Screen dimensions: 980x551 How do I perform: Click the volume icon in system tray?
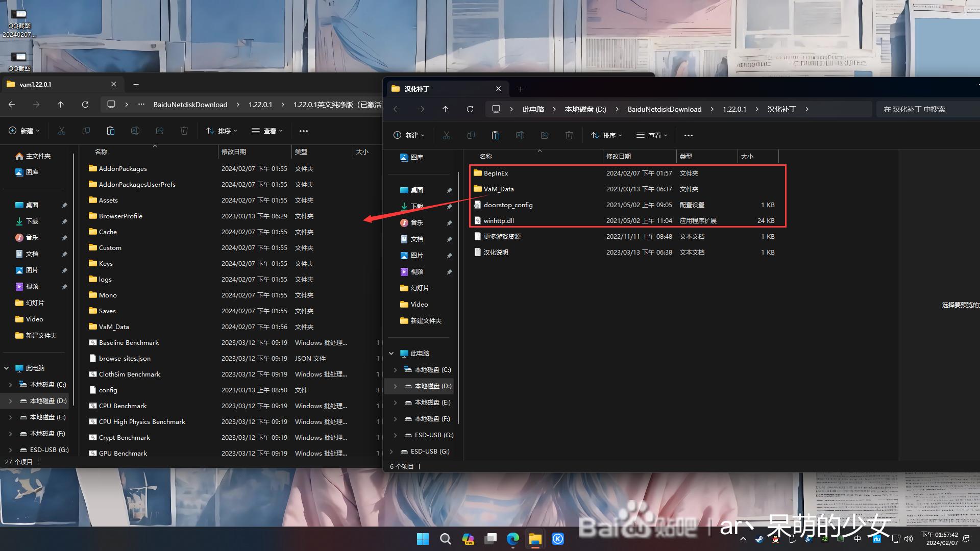click(x=909, y=539)
